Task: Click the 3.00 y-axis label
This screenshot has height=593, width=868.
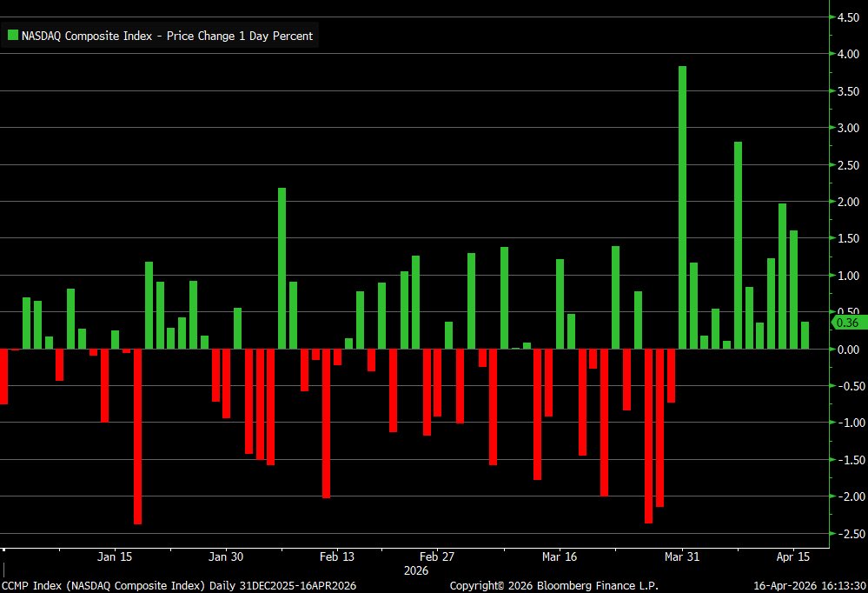Action: click(x=848, y=128)
